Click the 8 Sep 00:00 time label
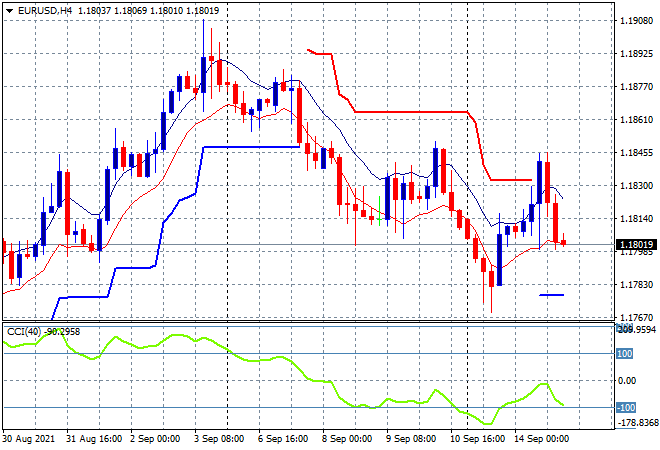The image size is (660, 450). pyautogui.click(x=347, y=439)
